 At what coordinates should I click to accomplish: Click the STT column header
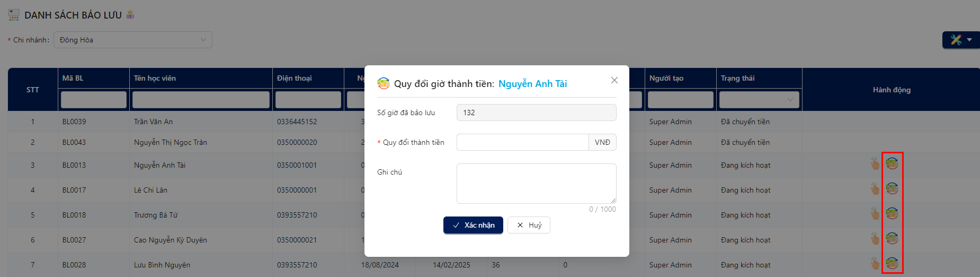pyautogui.click(x=33, y=90)
